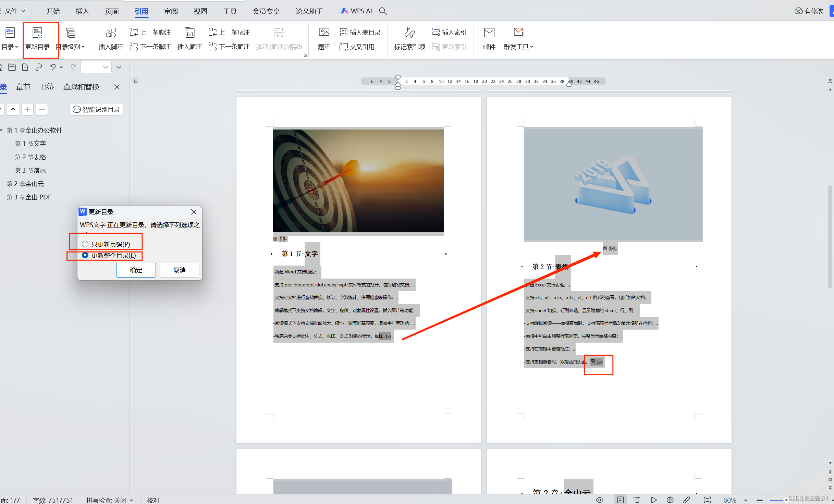Click the Cross-reference (交叉引用) button
This screenshot has height=504, width=834.
[357, 47]
